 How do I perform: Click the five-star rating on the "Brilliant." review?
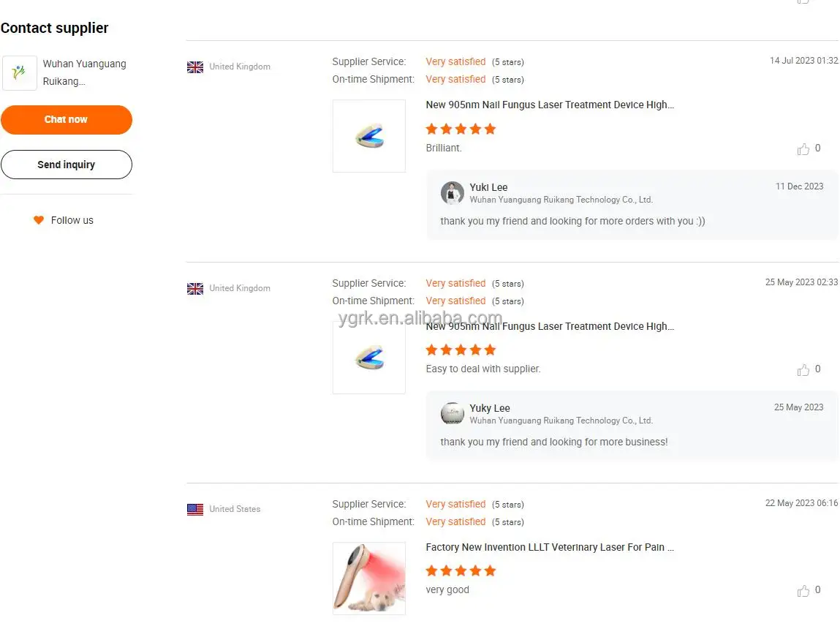coord(461,129)
